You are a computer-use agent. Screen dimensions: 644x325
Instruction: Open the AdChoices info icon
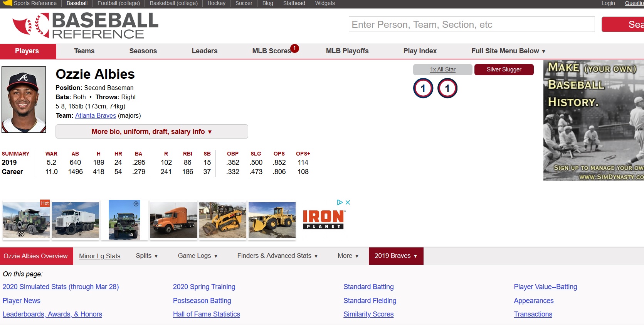tap(340, 202)
